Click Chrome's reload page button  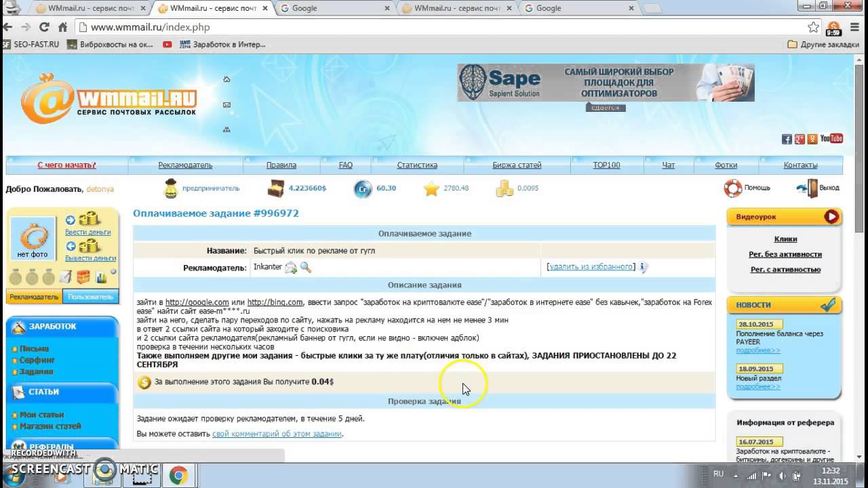45,27
